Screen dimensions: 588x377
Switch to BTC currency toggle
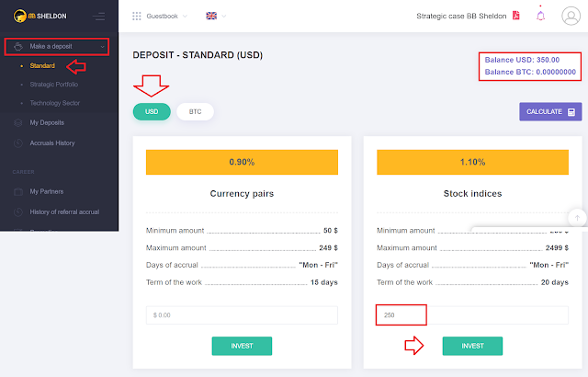click(x=195, y=112)
